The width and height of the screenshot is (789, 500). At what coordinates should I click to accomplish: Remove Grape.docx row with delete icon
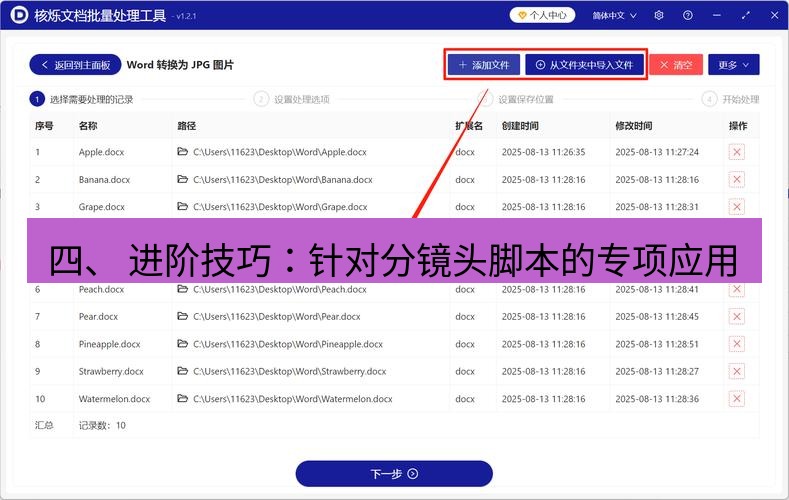point(737,207)
